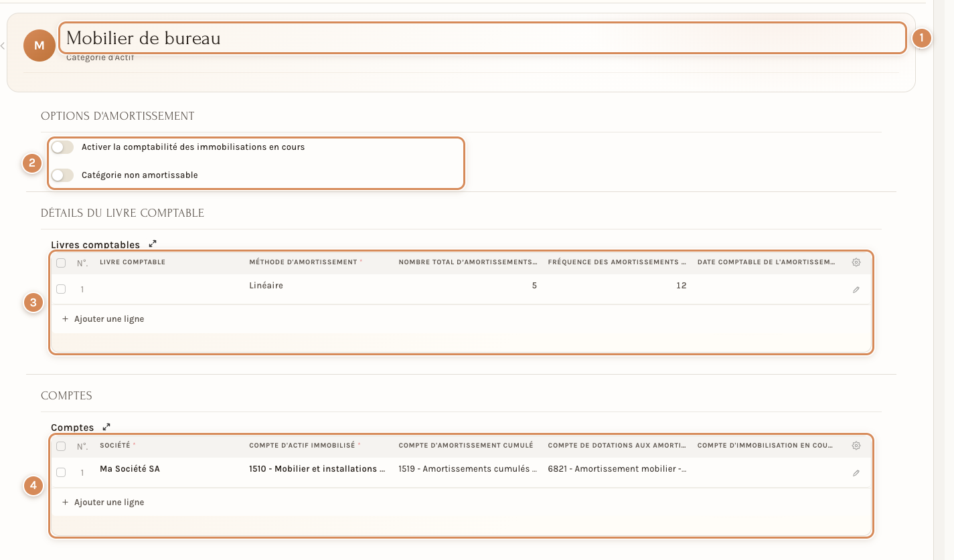Toggle Activer la comptabilité des immobilisations en cours
The width and height of the screenshot is (954, 560).
[62, 147]
